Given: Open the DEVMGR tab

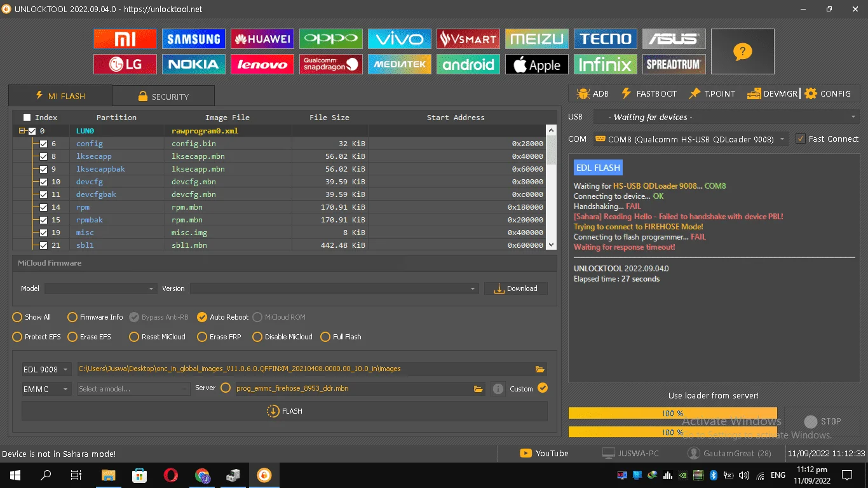Looking at the screenshot, I should 772,93.
